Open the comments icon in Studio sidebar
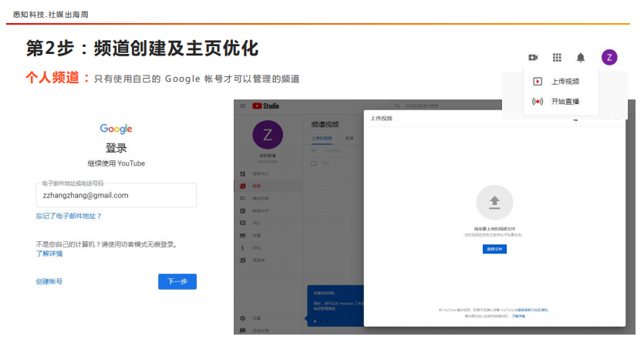This screenshot has height=350, width=644. (243, 224)
